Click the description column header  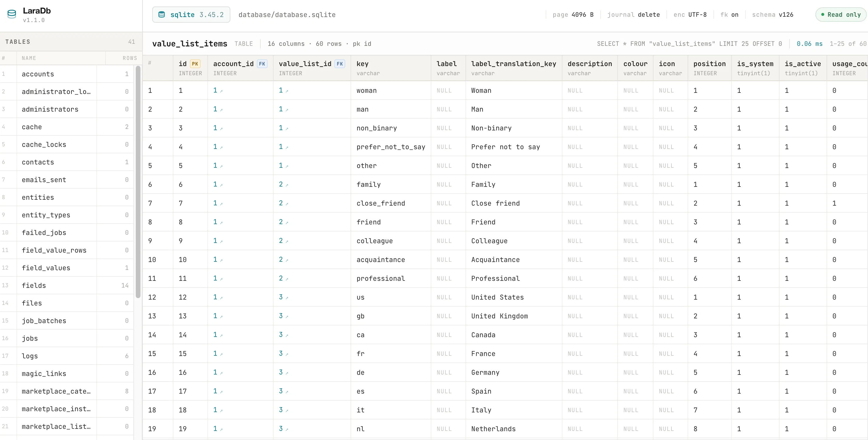tap(590, 68)
